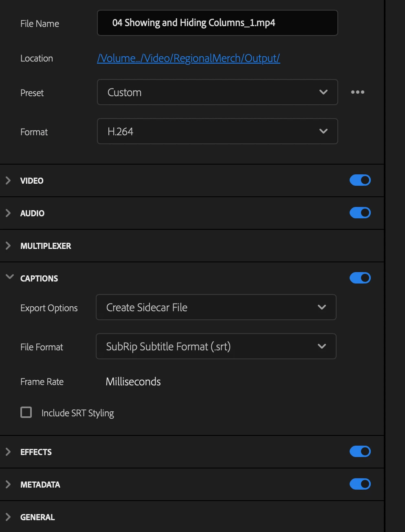Open the Format dropdown showing H.264
This screenshot has width=405, height=532.
point(217,131)
